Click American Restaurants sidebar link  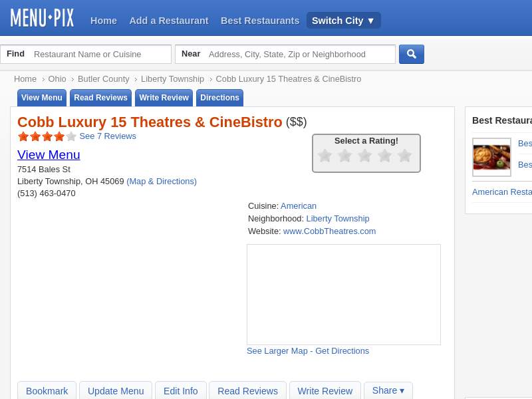[502, 192]
